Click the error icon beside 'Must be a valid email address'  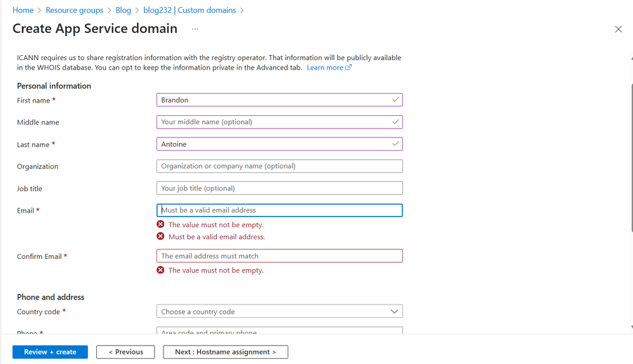pos(160,237)
